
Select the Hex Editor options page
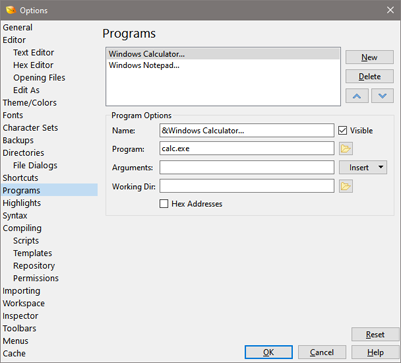(33, 65)
